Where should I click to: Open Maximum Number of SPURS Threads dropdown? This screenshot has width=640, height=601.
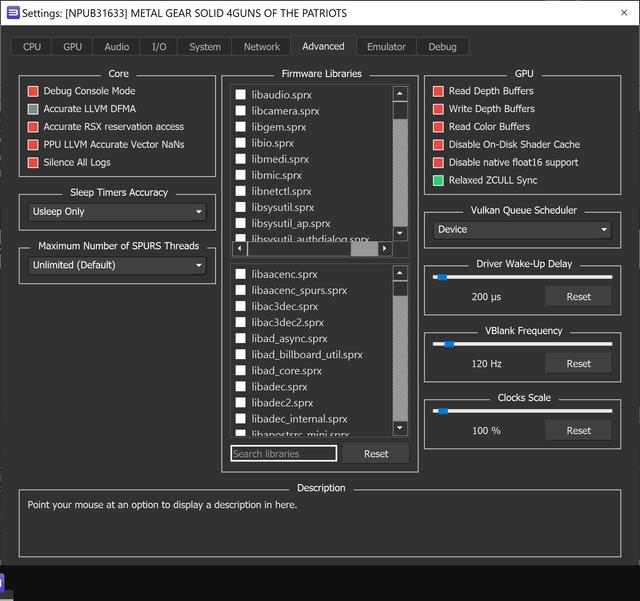(117, 265)
